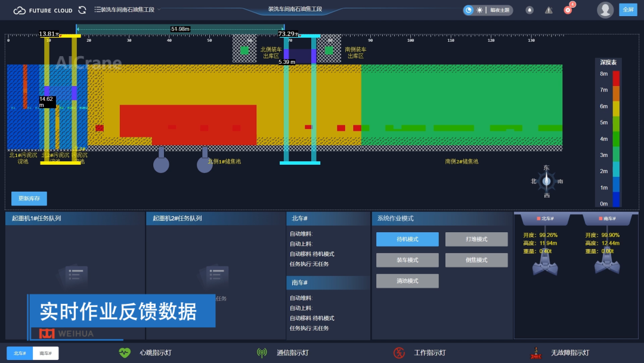Select 待机模式 standby mode
Viewport: 644px width, 363px height.
[x=407, y=239]
